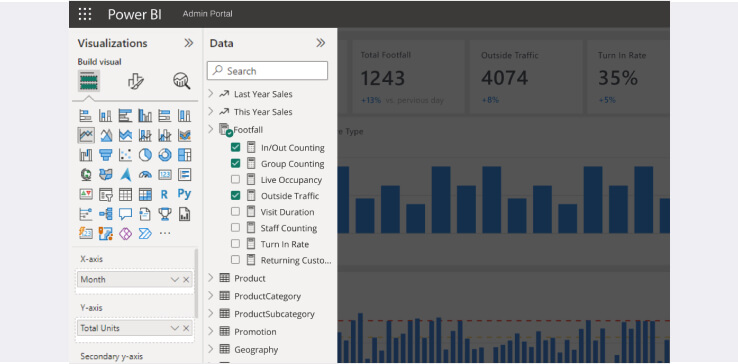
Task: Pick the scatter chart visual
Action: [125, 155]
